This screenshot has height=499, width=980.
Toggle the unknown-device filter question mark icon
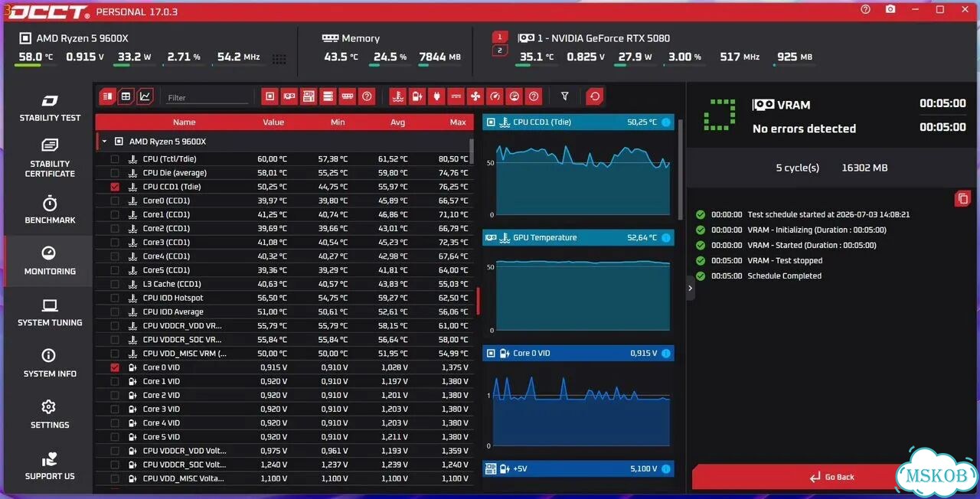tap(367, 96)
